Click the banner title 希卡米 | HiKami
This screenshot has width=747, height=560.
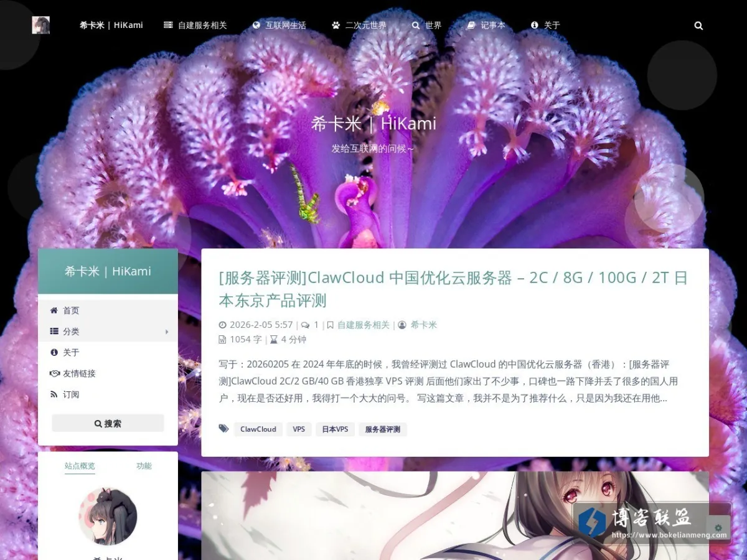(374, 123)
